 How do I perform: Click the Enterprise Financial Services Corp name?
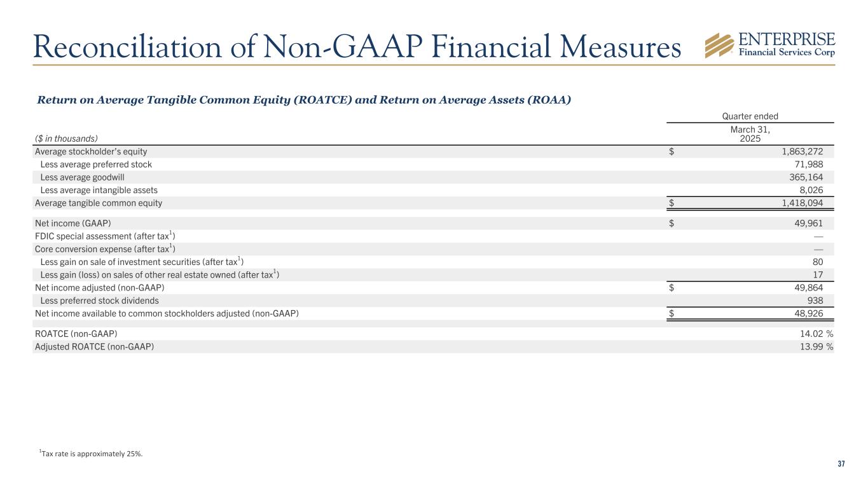point(787,44)
